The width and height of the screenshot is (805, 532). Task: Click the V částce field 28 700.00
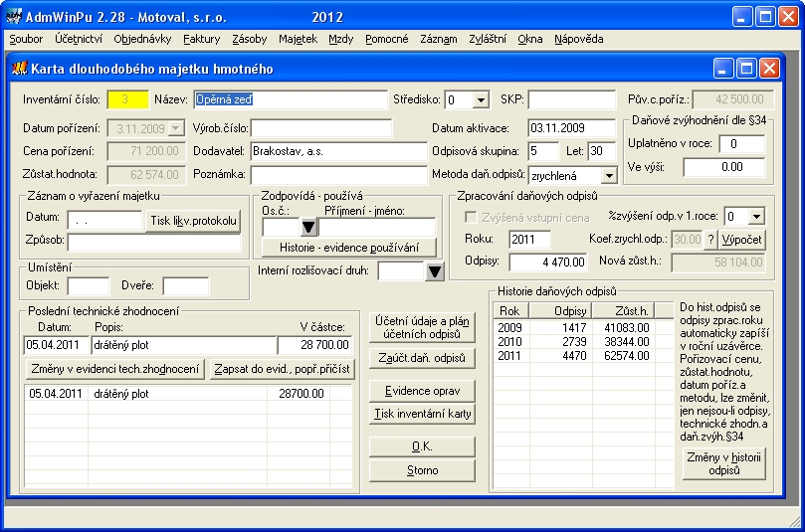tap(315, 345)
